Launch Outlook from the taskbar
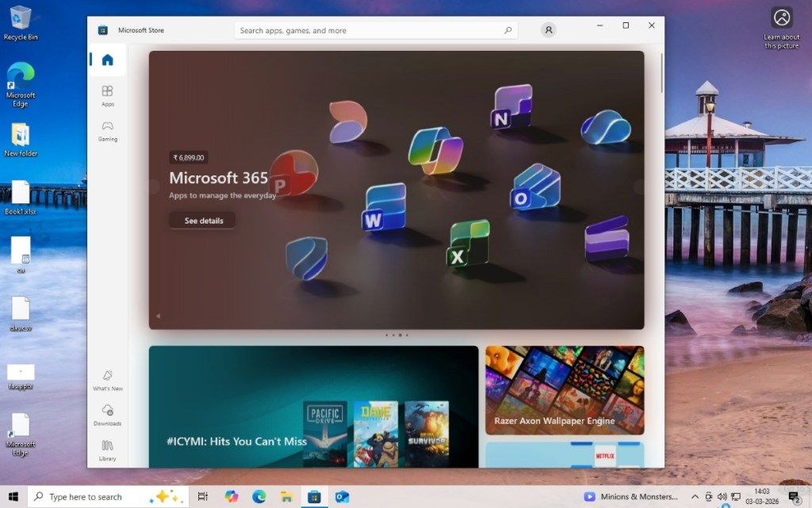This screenshot has height=508, width=812. point(343,496)
